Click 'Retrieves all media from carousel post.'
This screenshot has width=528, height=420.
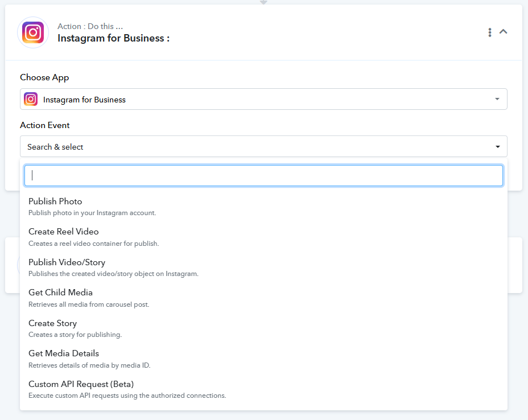(x=89, y=304)
